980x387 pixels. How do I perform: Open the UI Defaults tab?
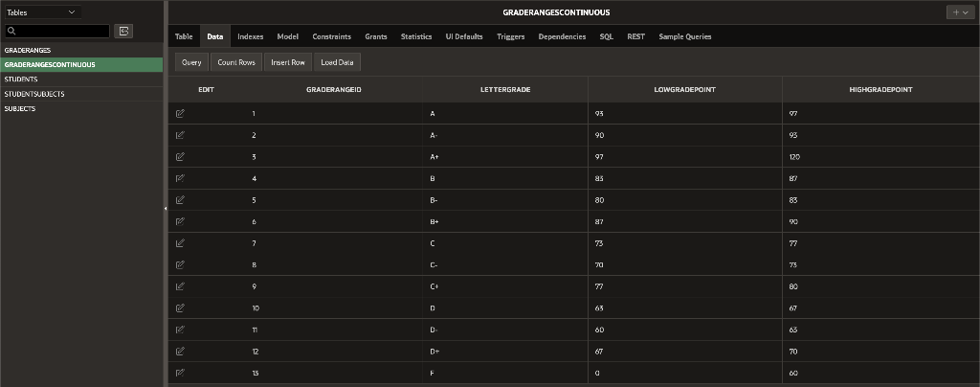[x=464, y=36]
